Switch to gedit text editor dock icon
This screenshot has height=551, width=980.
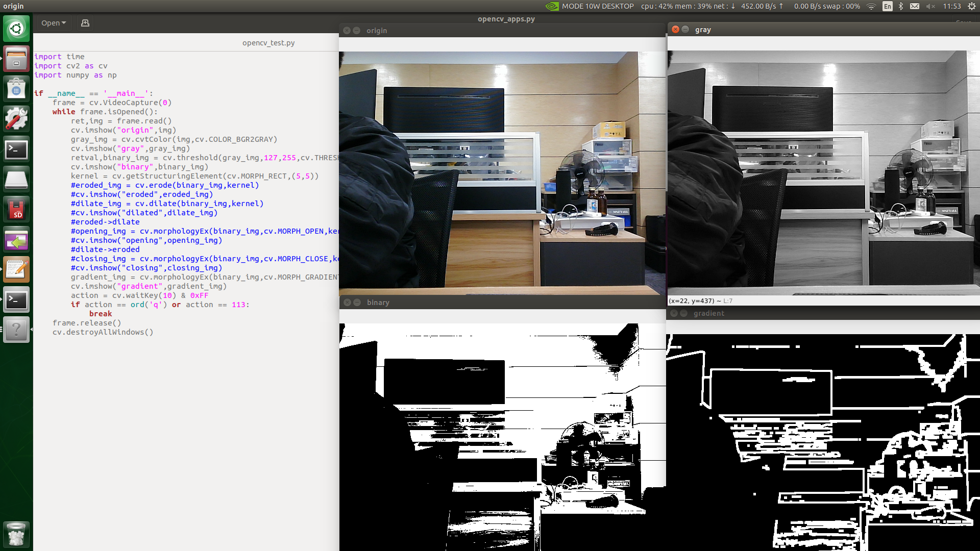point(16,269)
